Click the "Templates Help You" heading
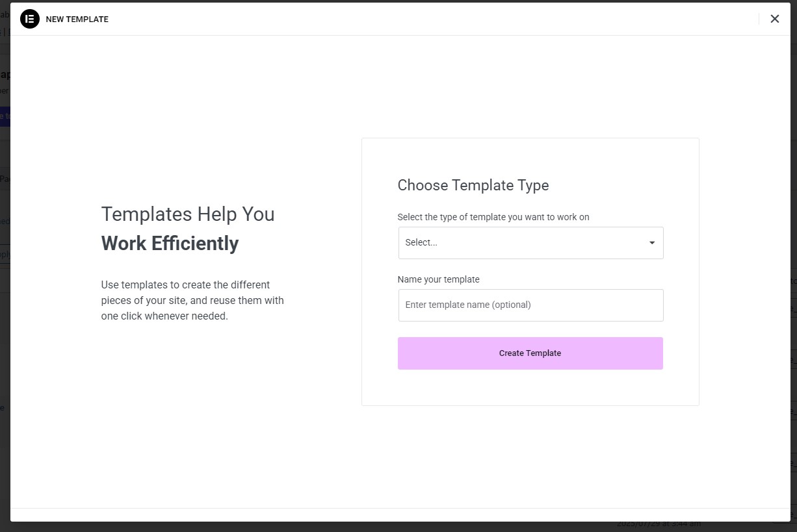 click(x=188, y=214)
